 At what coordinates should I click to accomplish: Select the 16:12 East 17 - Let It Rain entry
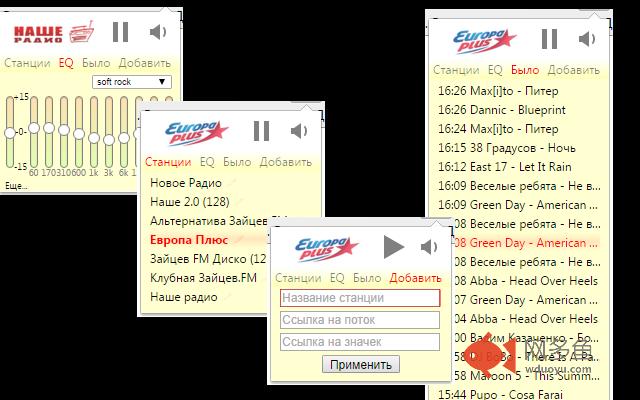point(504,167)
